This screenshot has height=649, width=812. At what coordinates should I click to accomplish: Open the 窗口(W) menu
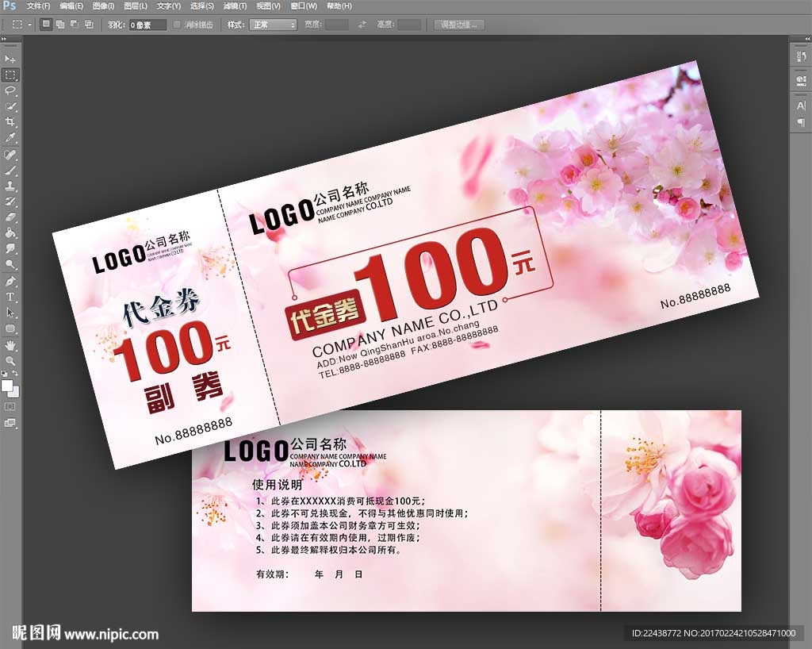pos(304,6)
